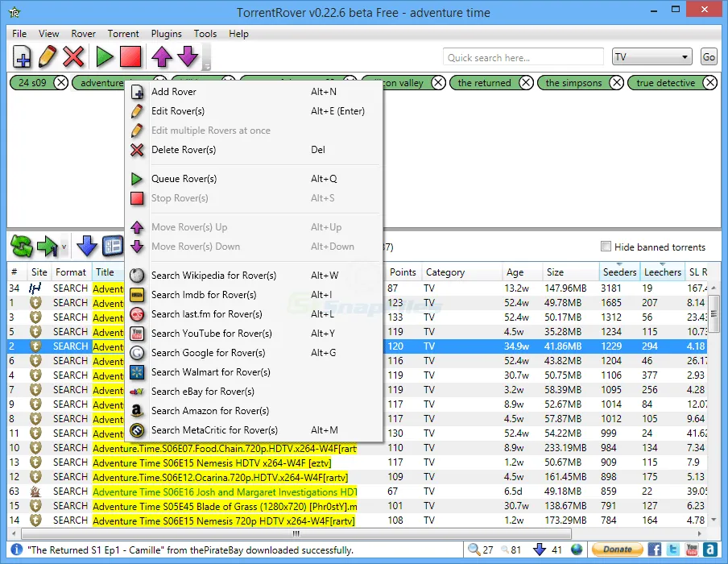Open the YouTube icon in status bar
The width and height of the screenshot is (728, 564).
point(691,549)
